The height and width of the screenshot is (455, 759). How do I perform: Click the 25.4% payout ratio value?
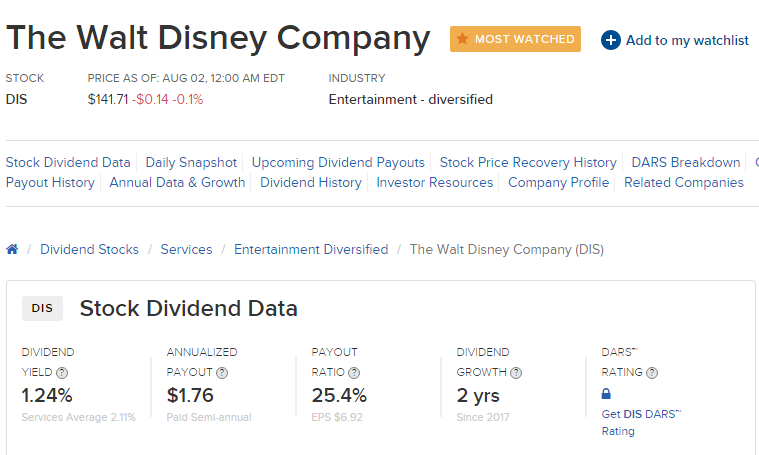339,395
